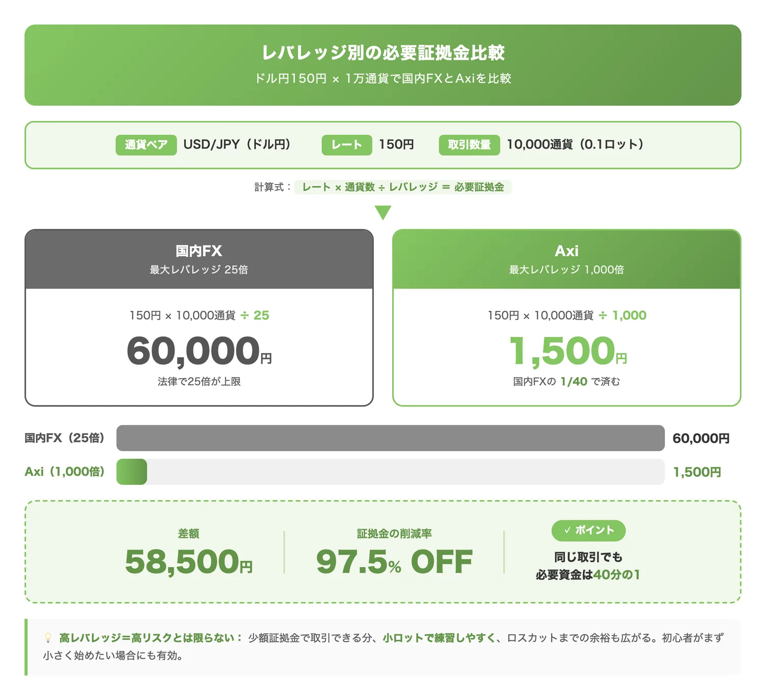Select the レート badge

coord(347,144)
